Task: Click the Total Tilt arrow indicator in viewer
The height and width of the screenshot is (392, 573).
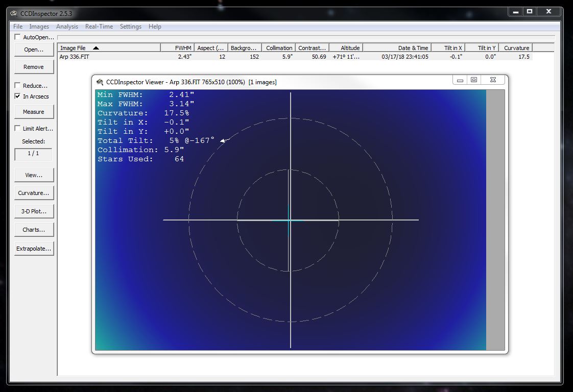Action: tap(225, 140)
